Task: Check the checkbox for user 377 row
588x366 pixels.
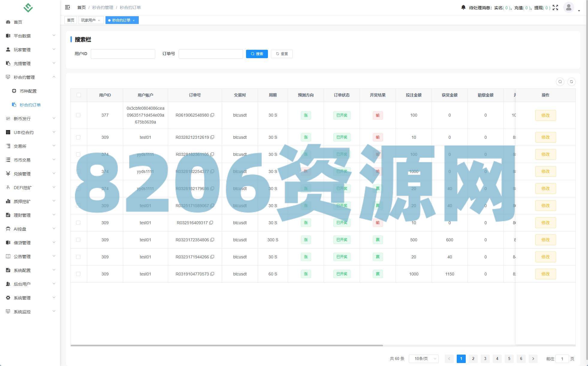Action: coord(78,115)
